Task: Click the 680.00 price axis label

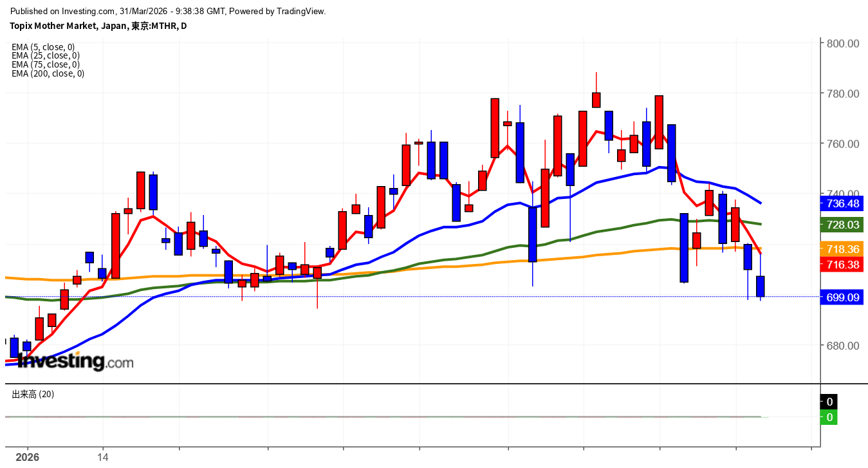Action: [843, 346]
